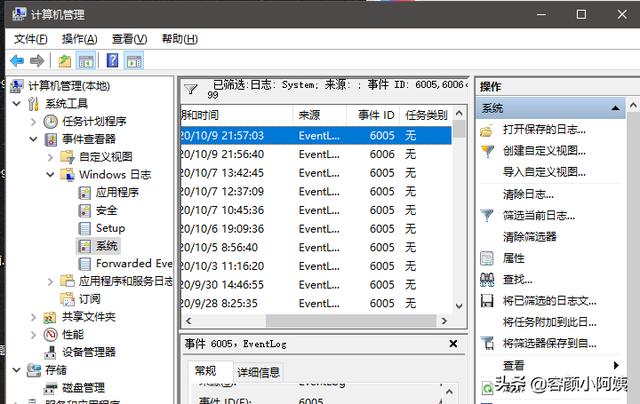Expand the 应用程序和服务日志 node
This screenshot has height=404, width=640.
tap(50, 282)
